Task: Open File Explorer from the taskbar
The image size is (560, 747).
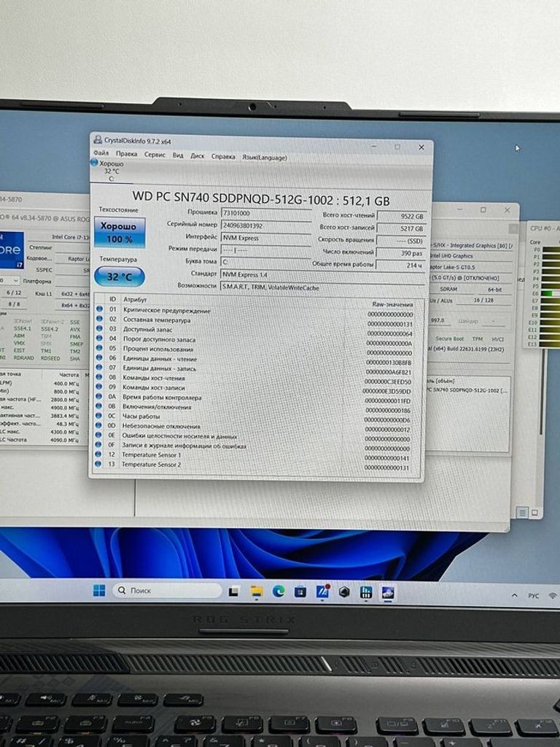Action: pyautogui.click(x=256, y=592)
